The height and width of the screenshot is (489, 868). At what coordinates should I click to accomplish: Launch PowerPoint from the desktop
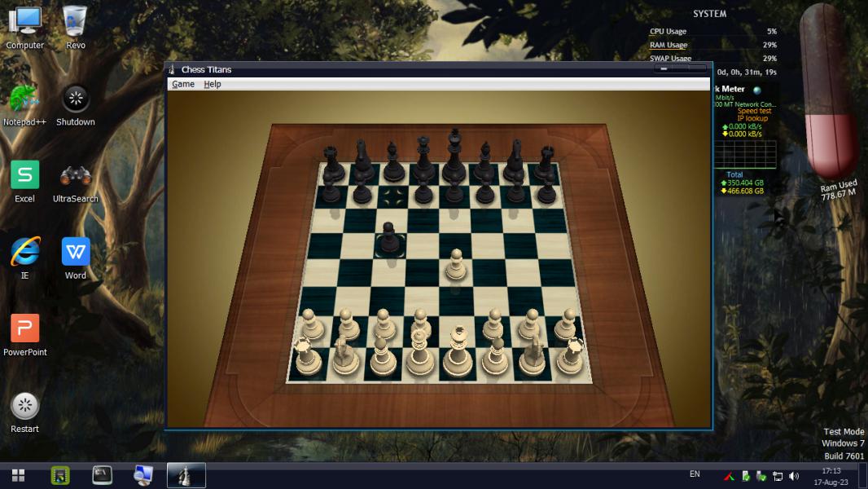pos(25,335)
